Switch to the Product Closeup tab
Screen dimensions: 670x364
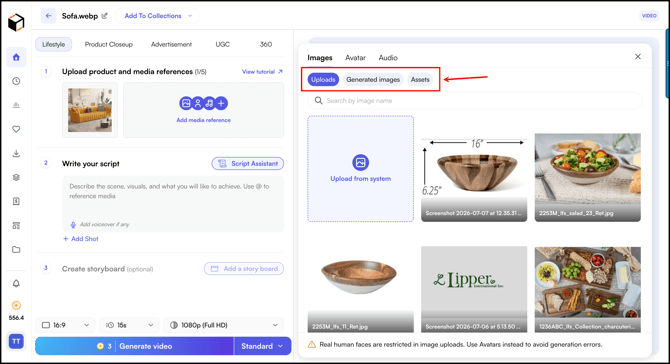pyautogui.click(x=109, y=44)
